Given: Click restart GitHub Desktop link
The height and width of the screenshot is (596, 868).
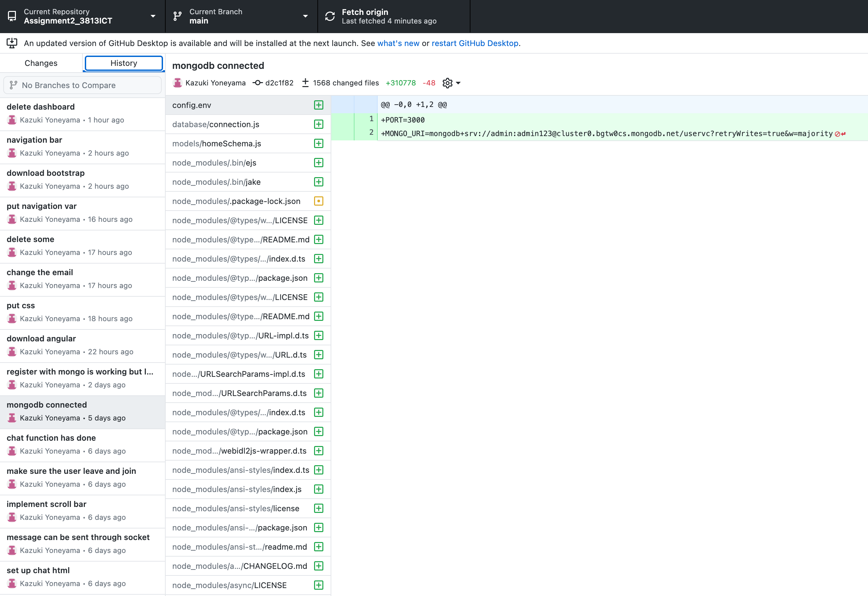Looking at the screenshot, I should click(475, 43).
